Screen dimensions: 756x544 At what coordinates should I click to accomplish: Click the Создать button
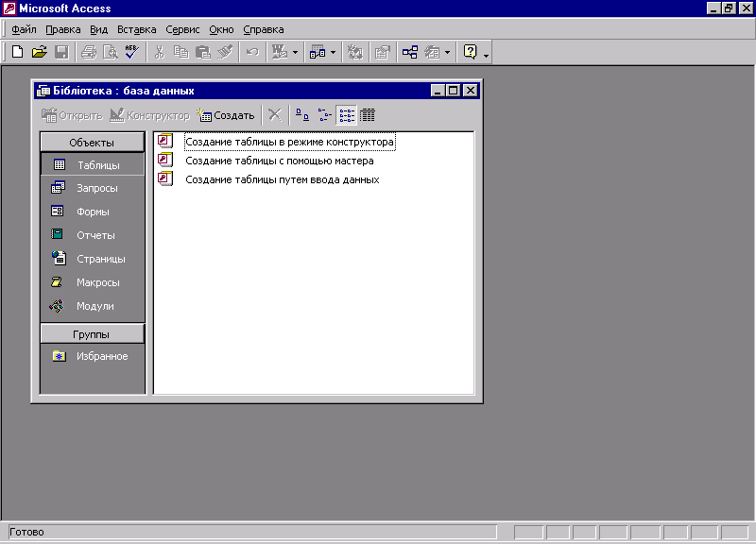point(226,115)
